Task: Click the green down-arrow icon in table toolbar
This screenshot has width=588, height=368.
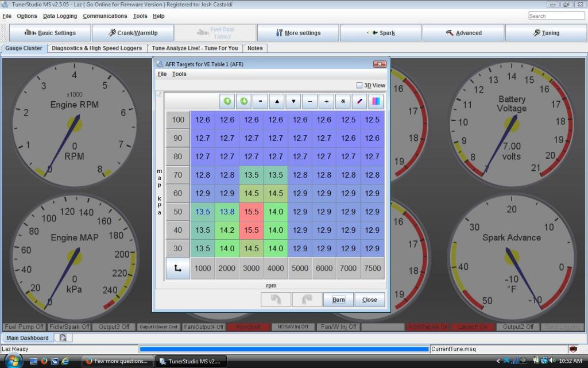Action: [x=244, y=101]
